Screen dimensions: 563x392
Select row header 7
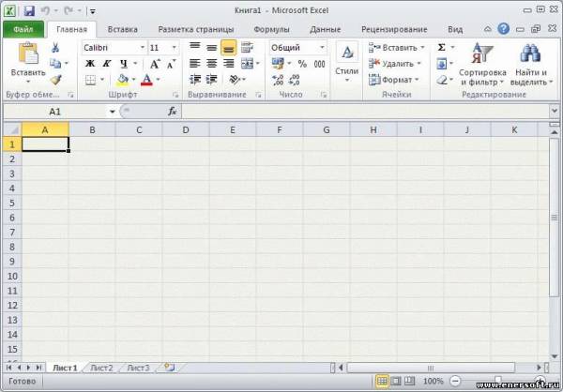click(12, 233)
